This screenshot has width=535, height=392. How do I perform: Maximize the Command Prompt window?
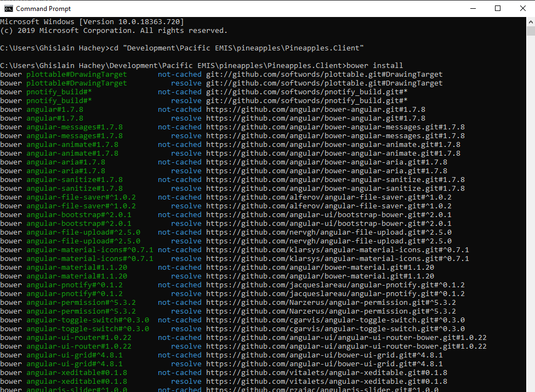(x=498, y=8)
